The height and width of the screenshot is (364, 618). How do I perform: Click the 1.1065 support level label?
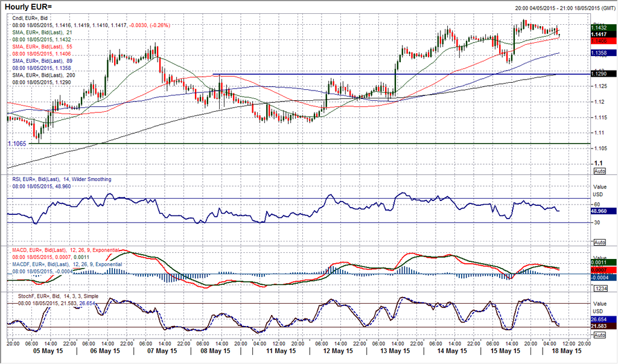pyautogui.click(x=17, y=144)
